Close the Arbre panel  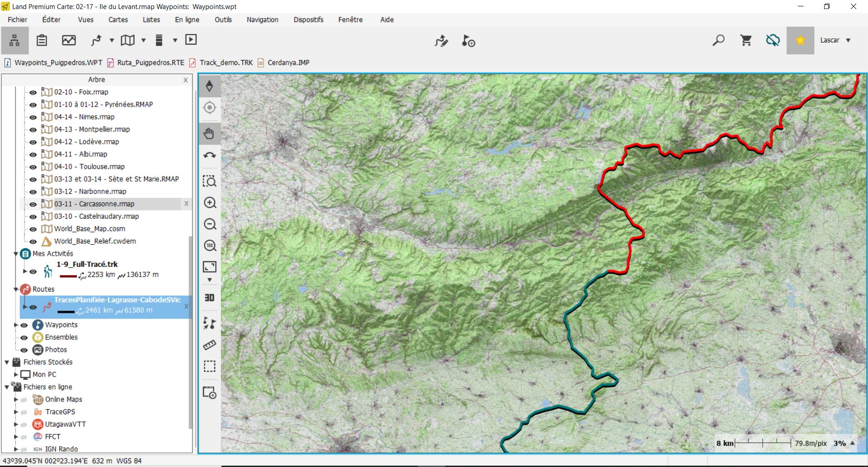point(185,80)
